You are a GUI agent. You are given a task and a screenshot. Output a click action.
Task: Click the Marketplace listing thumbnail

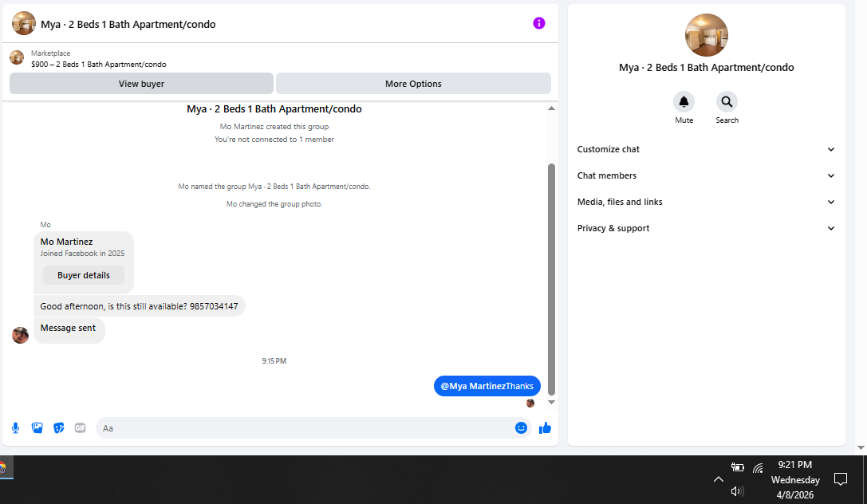coord(17,58)
